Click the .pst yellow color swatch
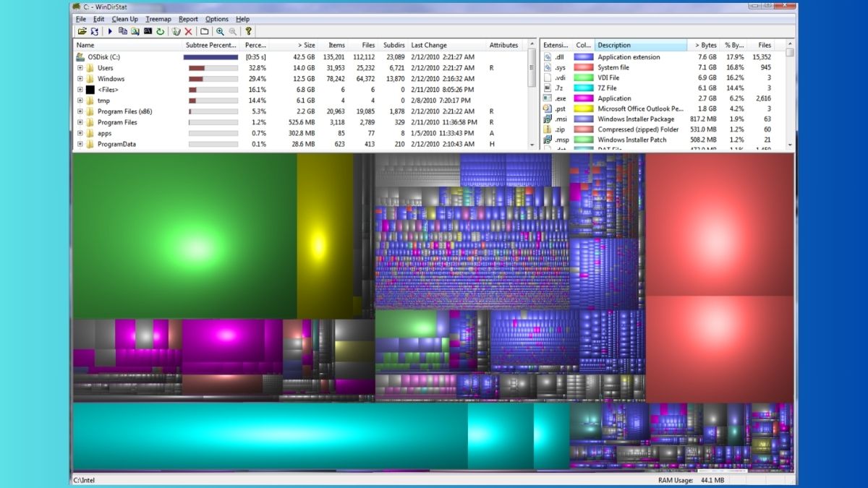Screen dimensions: 868x488 584,108
